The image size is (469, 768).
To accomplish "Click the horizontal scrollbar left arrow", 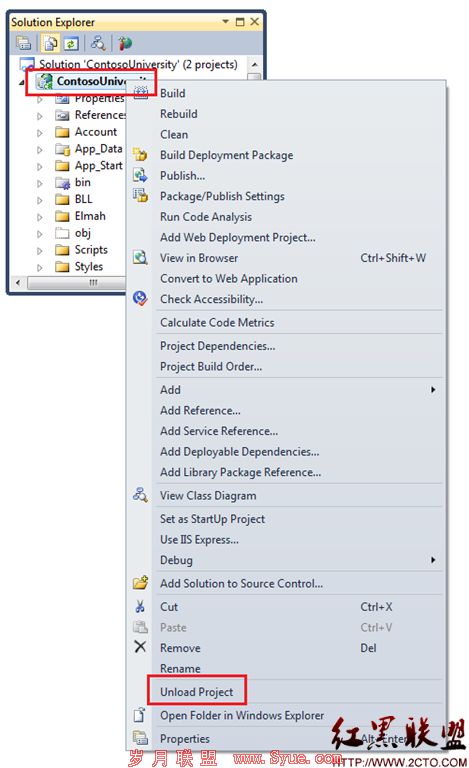I will pos(19,283).
